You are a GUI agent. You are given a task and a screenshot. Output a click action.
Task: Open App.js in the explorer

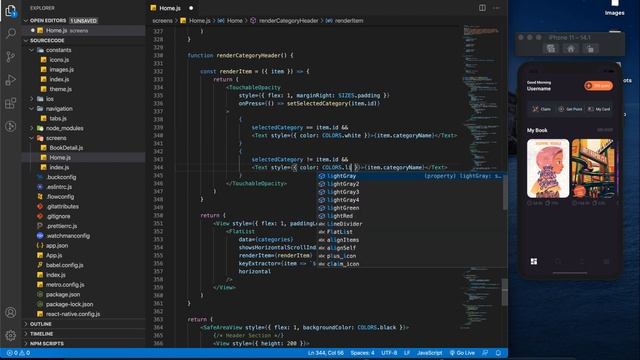coord(54,256)
